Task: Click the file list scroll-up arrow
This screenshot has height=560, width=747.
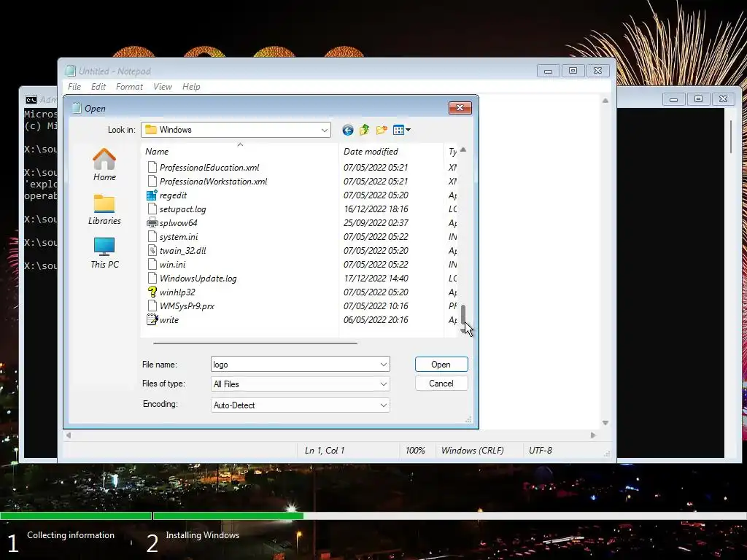Action: (x=463, y=150)
